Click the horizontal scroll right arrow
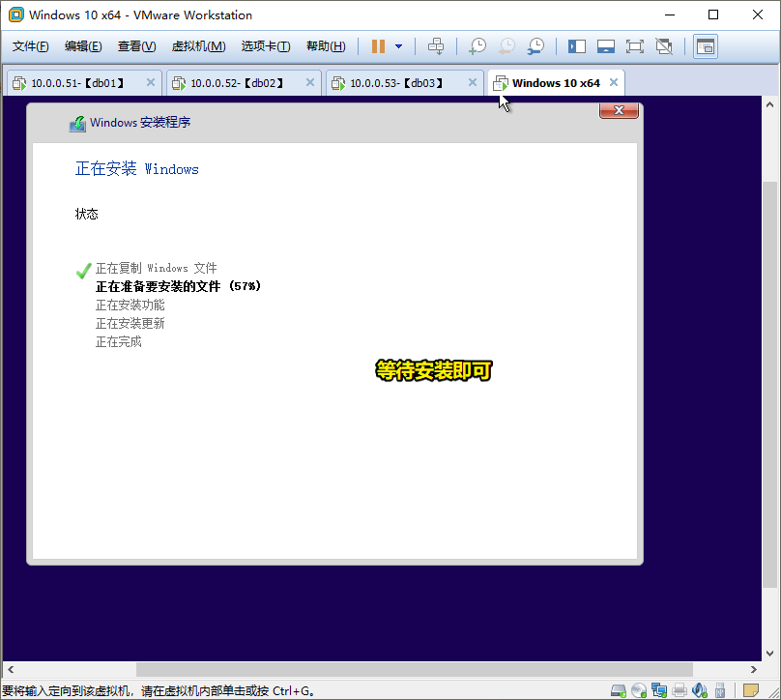 (x=754, y=670)
